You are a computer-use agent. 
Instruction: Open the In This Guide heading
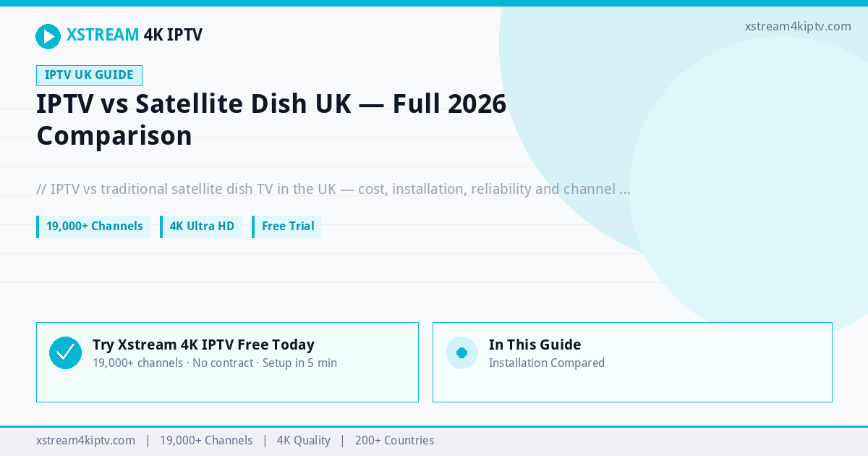535,345
